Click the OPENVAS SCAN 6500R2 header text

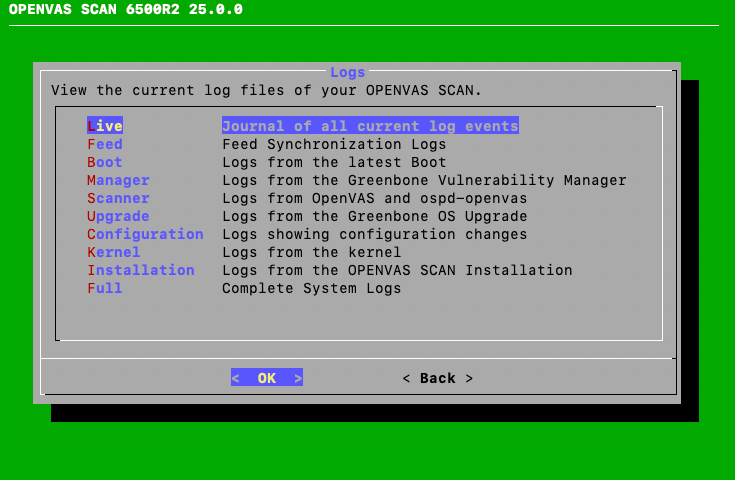coord(125,10)
